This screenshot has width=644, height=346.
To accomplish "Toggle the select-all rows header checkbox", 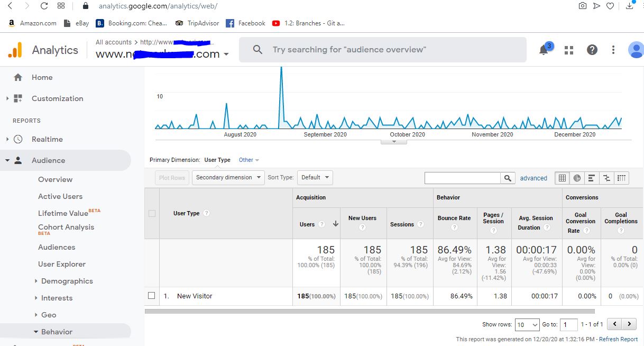I will pos(152,213).
